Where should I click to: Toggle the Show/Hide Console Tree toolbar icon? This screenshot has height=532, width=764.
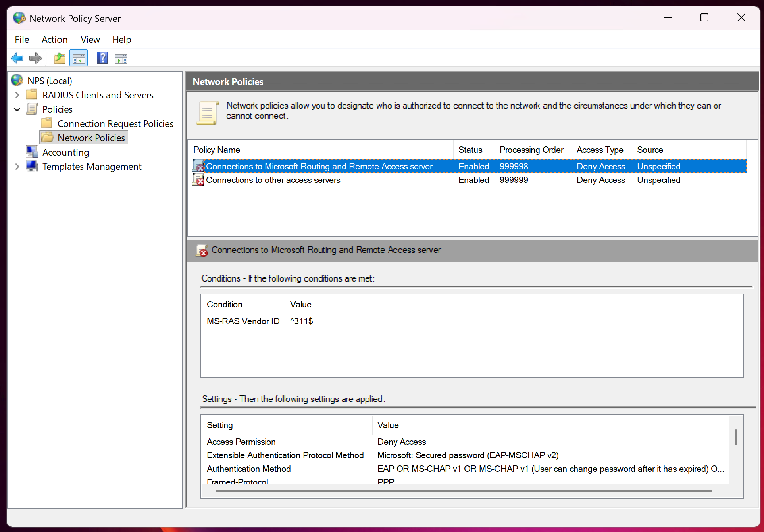(x=78, y=58)
